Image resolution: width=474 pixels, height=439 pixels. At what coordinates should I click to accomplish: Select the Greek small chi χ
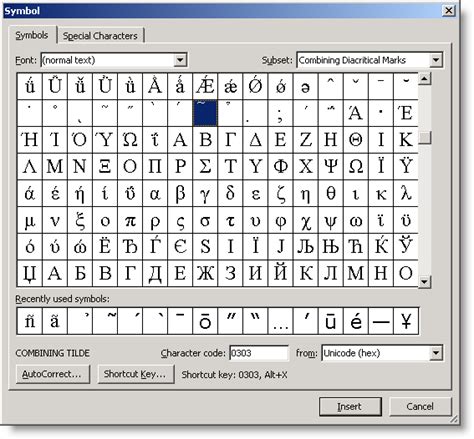click(305, 220)
